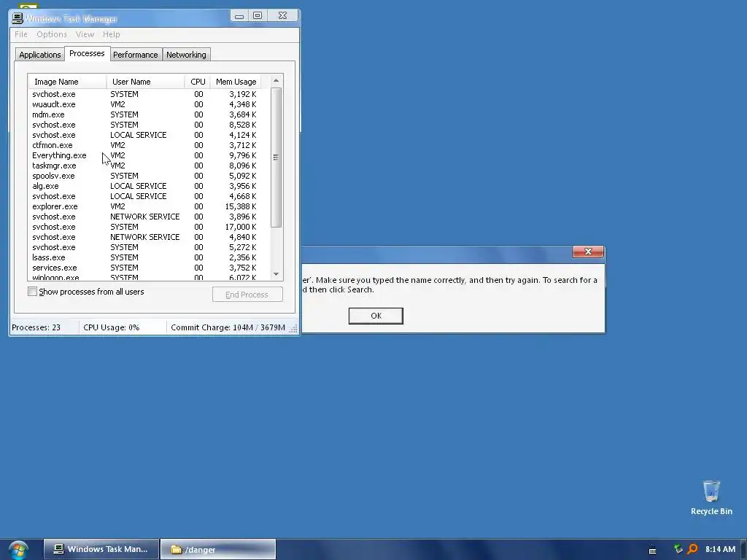Click the 8:14 AM taskbar clock

720,549
